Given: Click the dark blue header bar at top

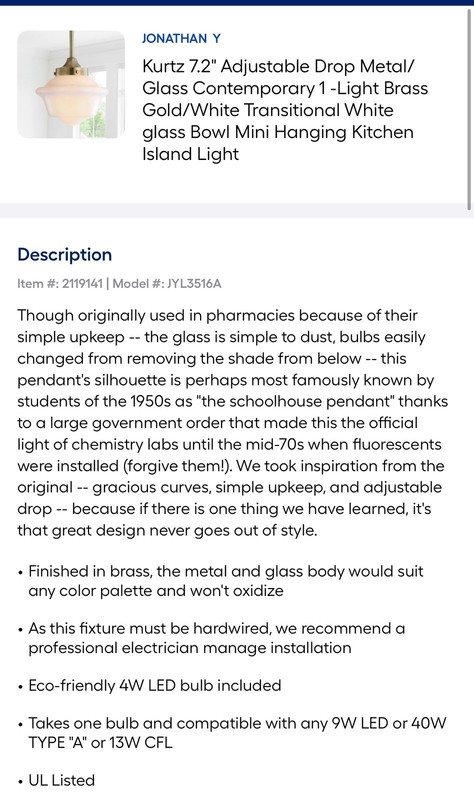Looking at the screenshot, I should point(237,3).
